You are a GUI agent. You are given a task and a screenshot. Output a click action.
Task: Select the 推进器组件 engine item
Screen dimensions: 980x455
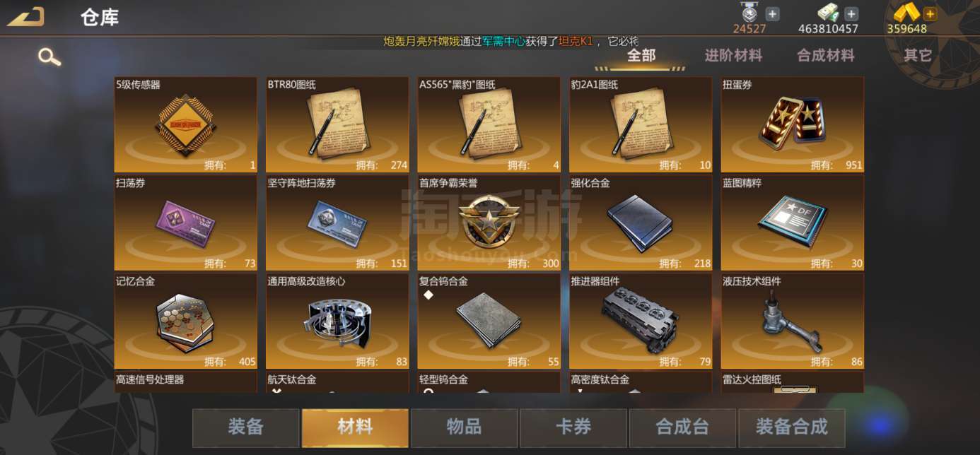[641, 321]
